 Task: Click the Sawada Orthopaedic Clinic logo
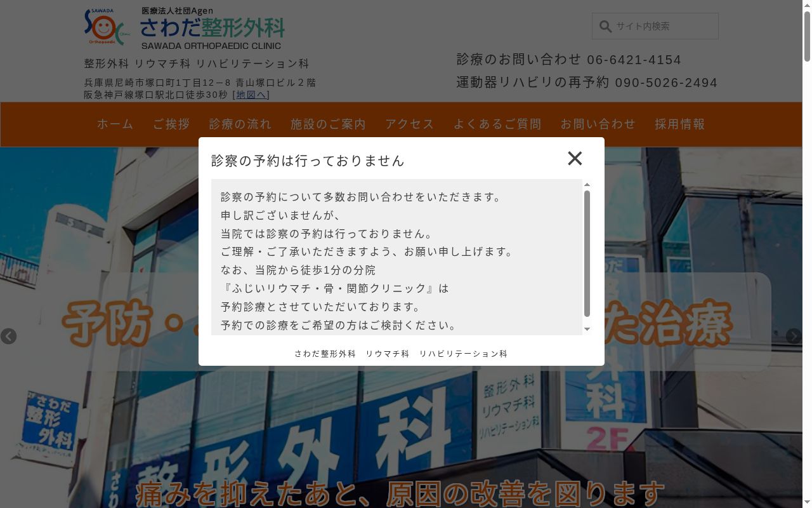click(184, 29)
